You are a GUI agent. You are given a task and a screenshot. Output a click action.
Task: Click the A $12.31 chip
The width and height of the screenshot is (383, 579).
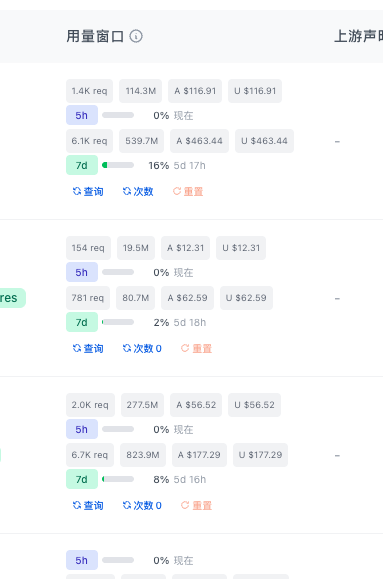coord(185,248)
